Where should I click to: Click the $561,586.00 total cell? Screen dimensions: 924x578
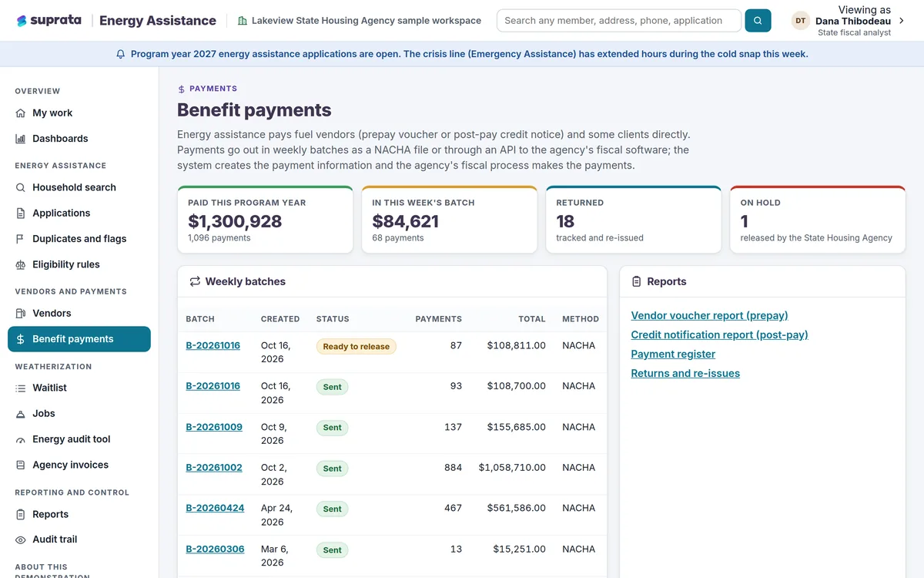point(517,508)
